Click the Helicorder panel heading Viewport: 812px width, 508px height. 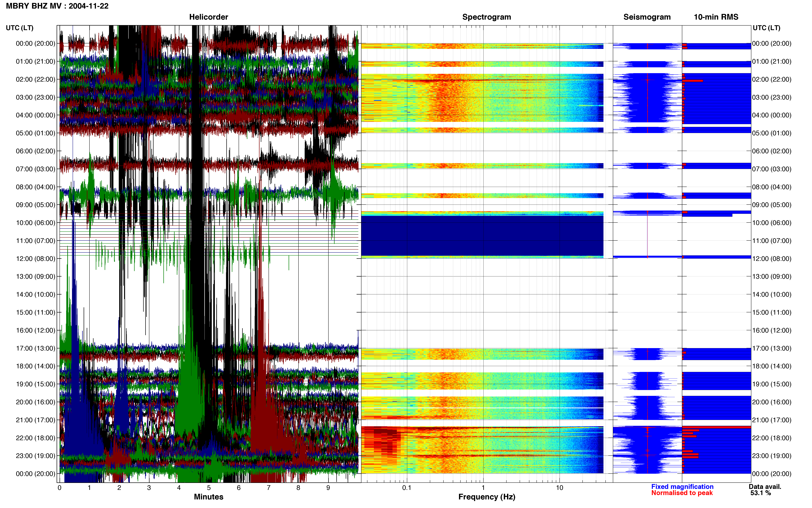coord(209,17)
